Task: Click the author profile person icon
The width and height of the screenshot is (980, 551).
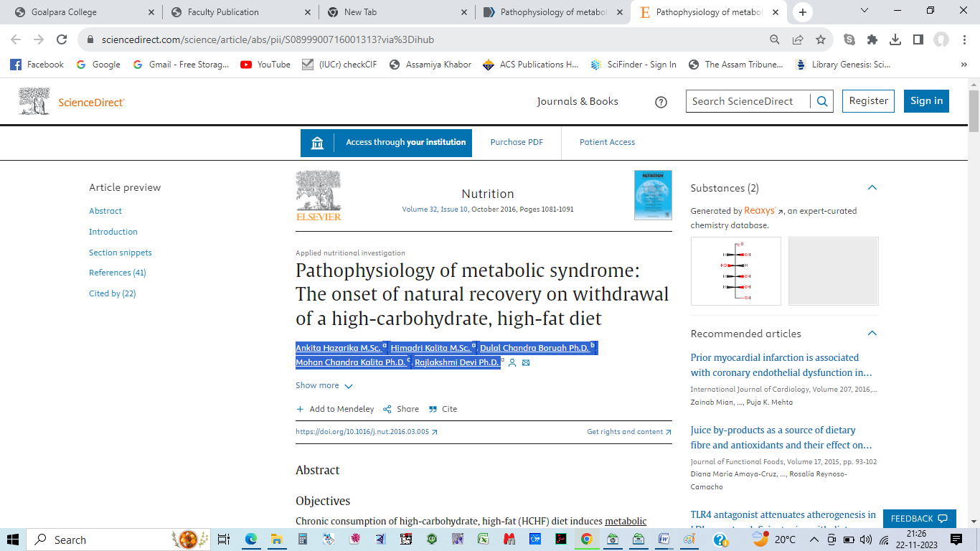Action: tap(512, 363)
